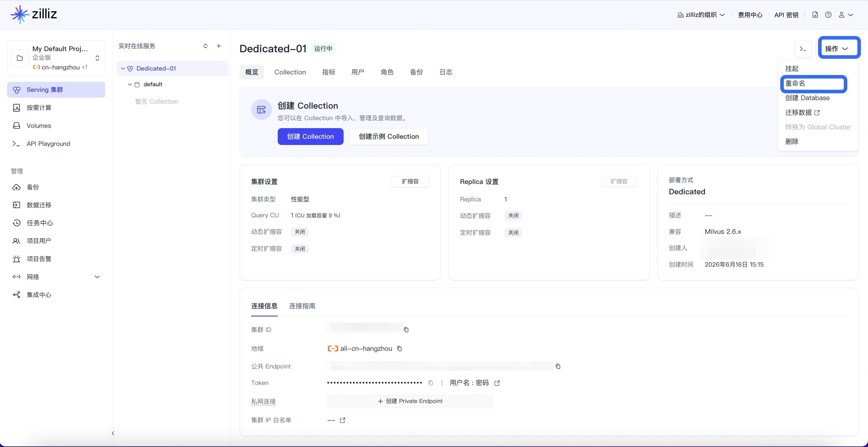This screenshot has width=868, height=447.
Task: Open the help question mark icon
Action: click(x=828, y=15)
